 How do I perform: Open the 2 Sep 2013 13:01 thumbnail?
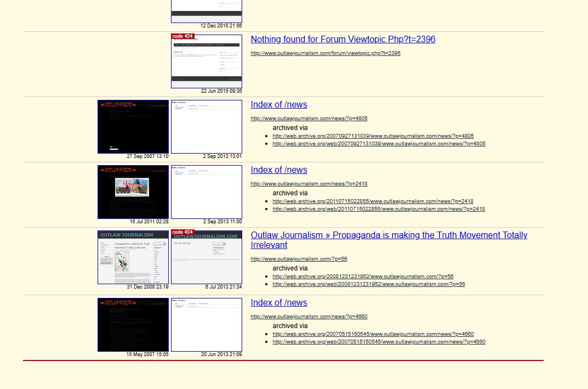(x=207, y=127)
